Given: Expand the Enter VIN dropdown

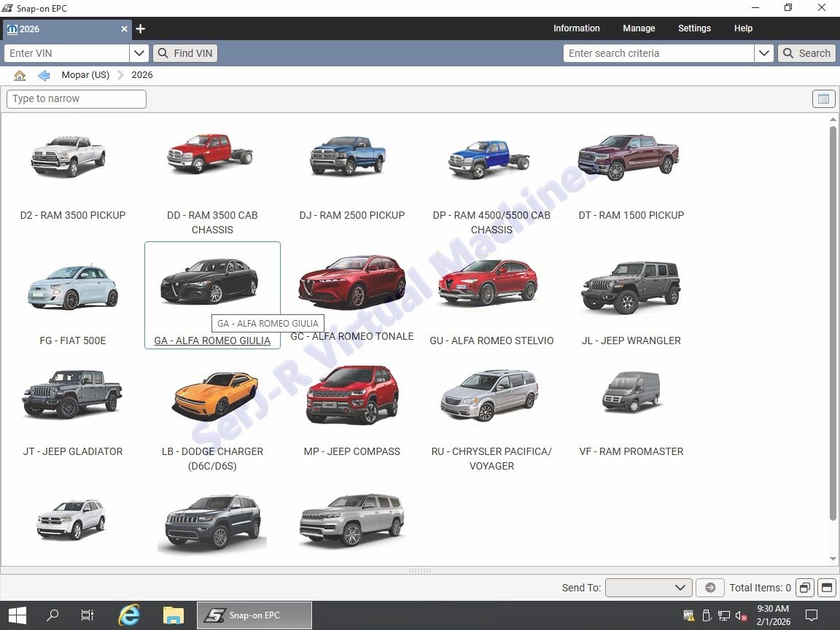Looking at the screenshot, I should tap(139, 53).
